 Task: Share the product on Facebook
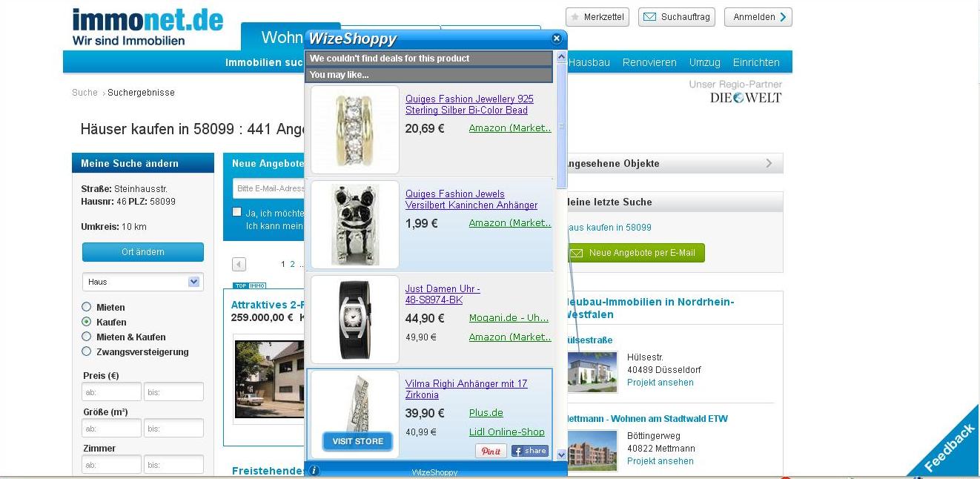[x=529, y=451]
